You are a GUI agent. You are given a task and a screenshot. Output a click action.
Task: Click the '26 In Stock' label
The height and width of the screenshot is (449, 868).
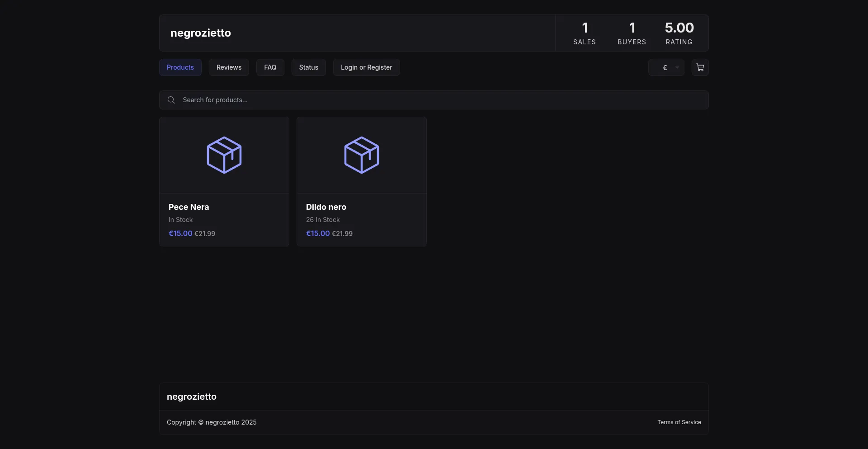(x=323, y=220)
